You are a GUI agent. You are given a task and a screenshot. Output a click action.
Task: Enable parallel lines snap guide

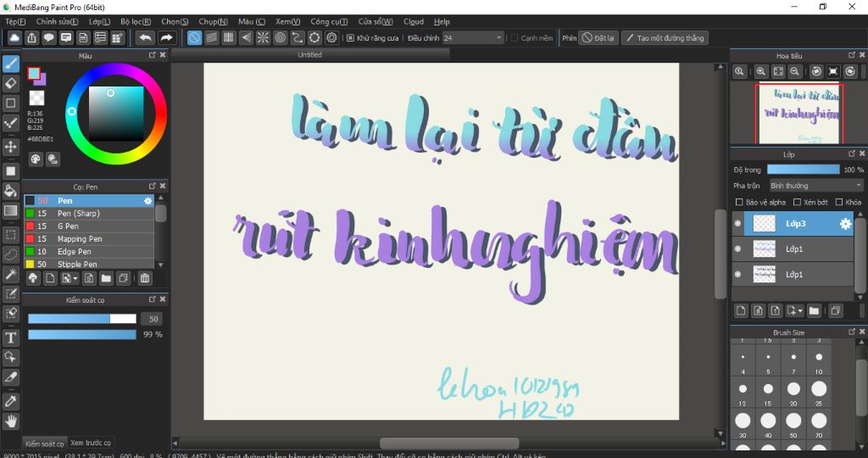pos(211,37)
